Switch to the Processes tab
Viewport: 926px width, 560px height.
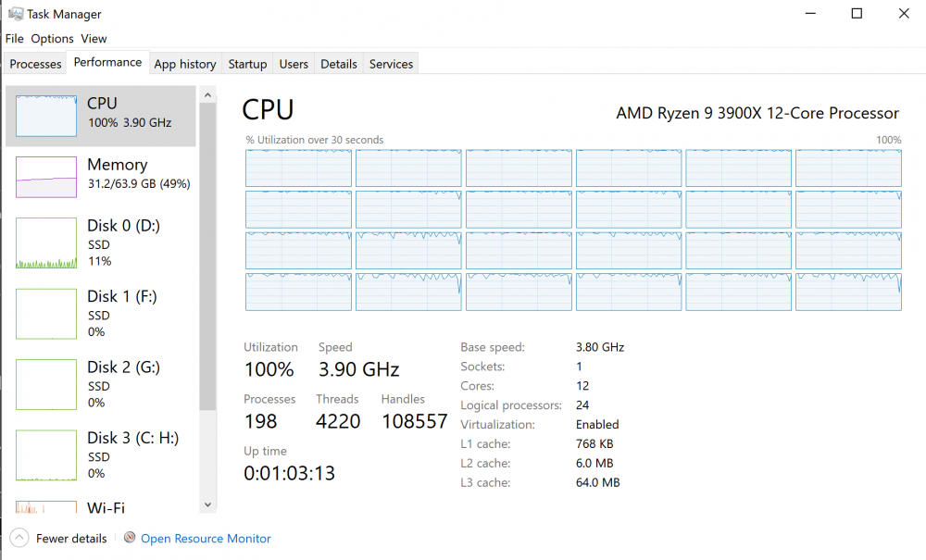pos(35,64)
